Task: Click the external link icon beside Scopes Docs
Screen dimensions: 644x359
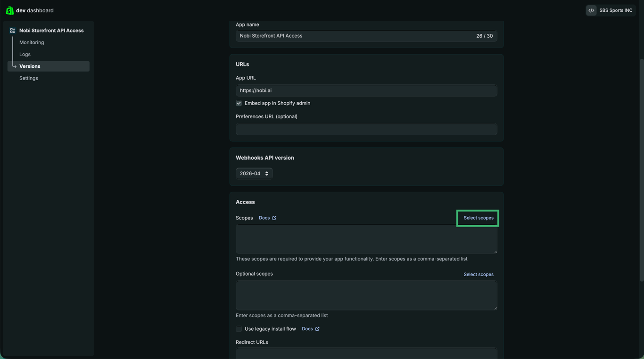Action: [x=274, y=218]
